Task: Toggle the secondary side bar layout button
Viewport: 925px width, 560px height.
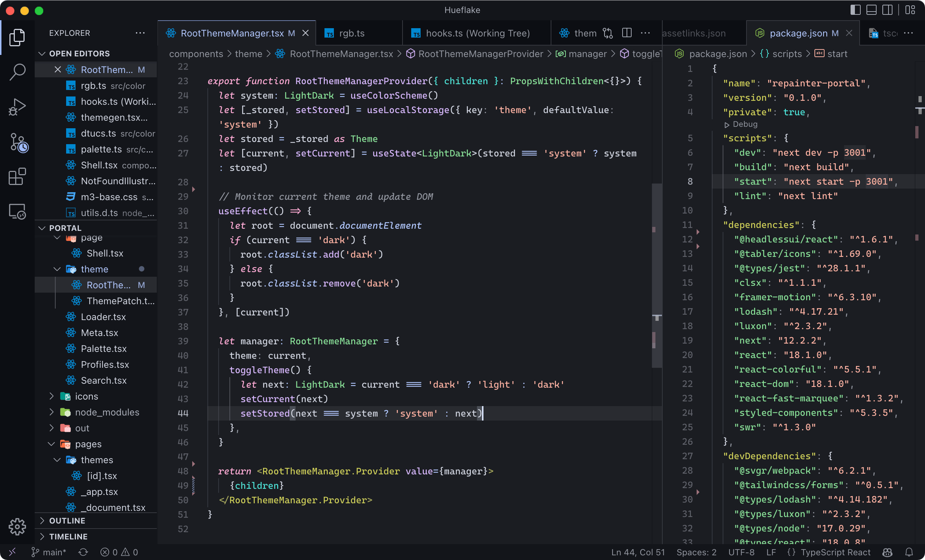Action: point(887,10)
